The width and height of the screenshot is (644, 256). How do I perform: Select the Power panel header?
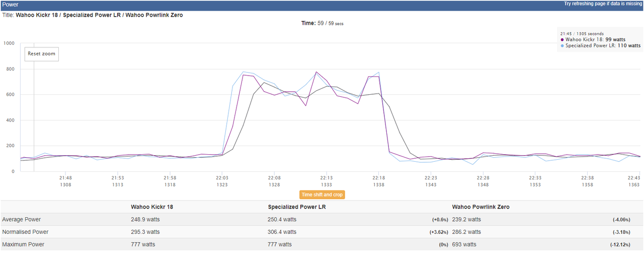(322, 5)
